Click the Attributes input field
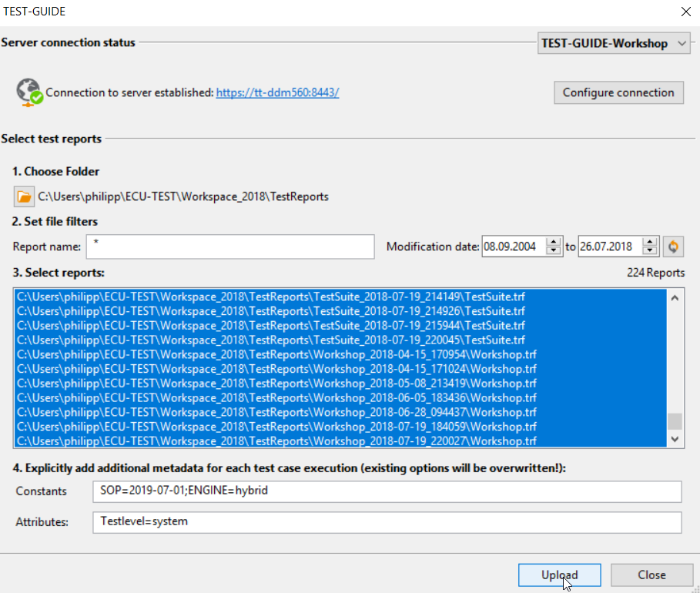The width and height of the screenshot is (700, 593). [x=387, y=522]
